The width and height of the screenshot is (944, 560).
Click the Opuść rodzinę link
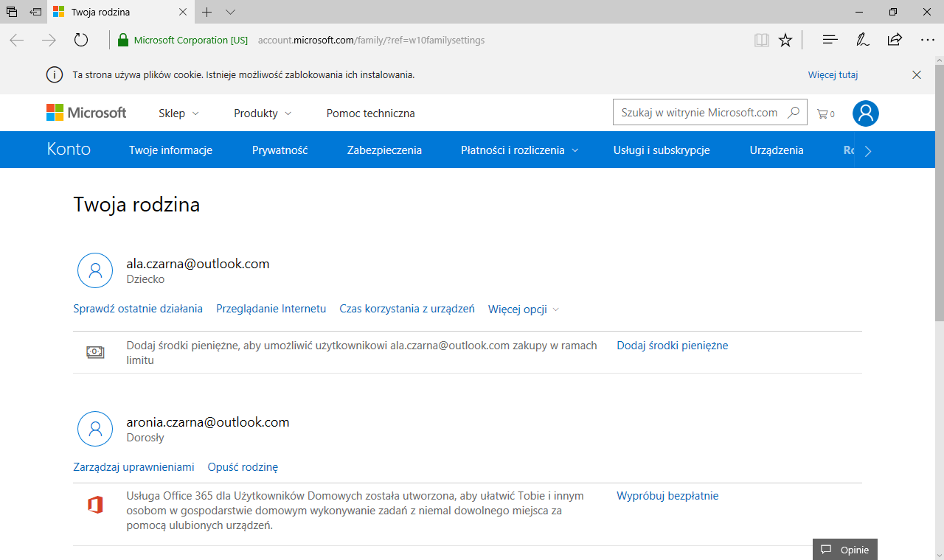click(243, 467)
